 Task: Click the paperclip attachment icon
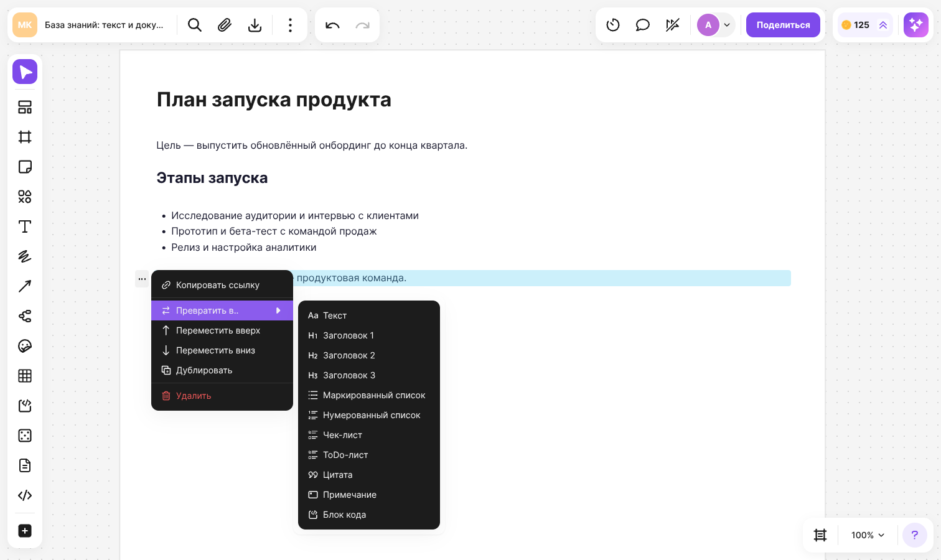pos(225,25)
